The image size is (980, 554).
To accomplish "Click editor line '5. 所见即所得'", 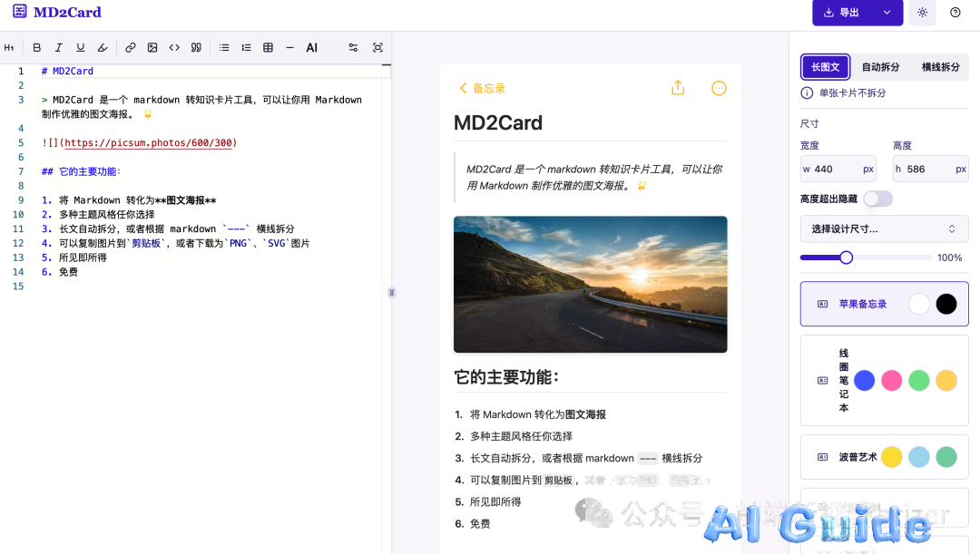I will coord(73,258).
